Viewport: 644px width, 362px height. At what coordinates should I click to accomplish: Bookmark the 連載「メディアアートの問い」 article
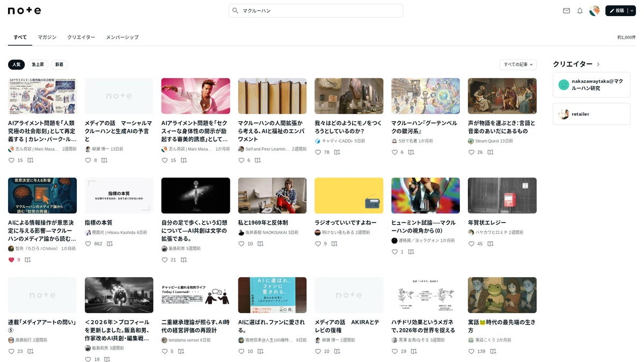(30, 351)
